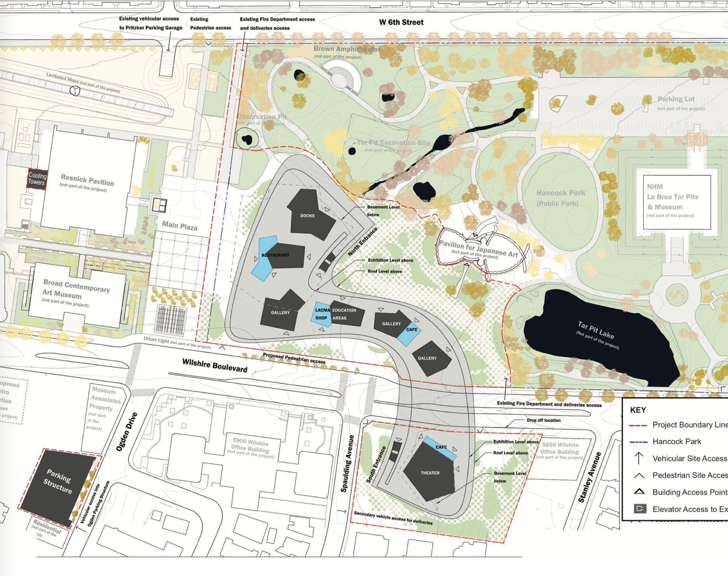Viewport: 728px width, 576px height.
Task: Click the Vehicular Site Access arrow in key
Action: point(639,458)
